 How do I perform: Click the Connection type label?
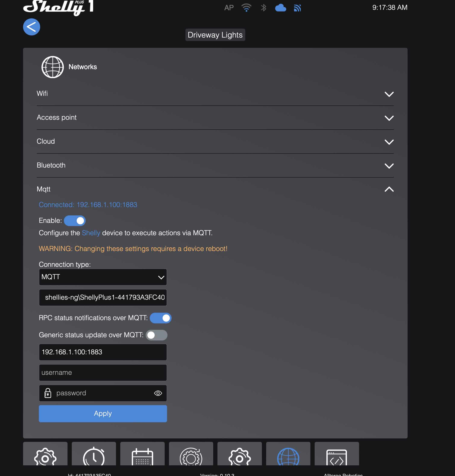pos(65,264)
